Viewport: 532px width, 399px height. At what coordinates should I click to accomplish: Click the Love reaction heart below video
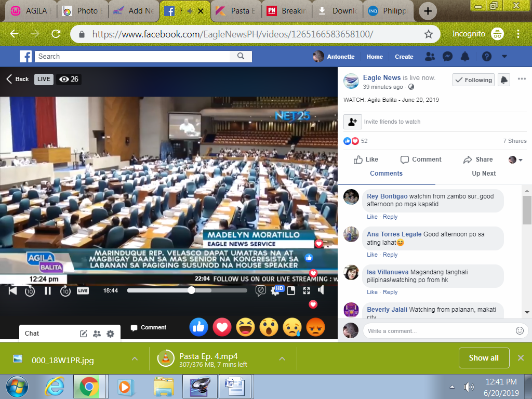tap(222, 327)
